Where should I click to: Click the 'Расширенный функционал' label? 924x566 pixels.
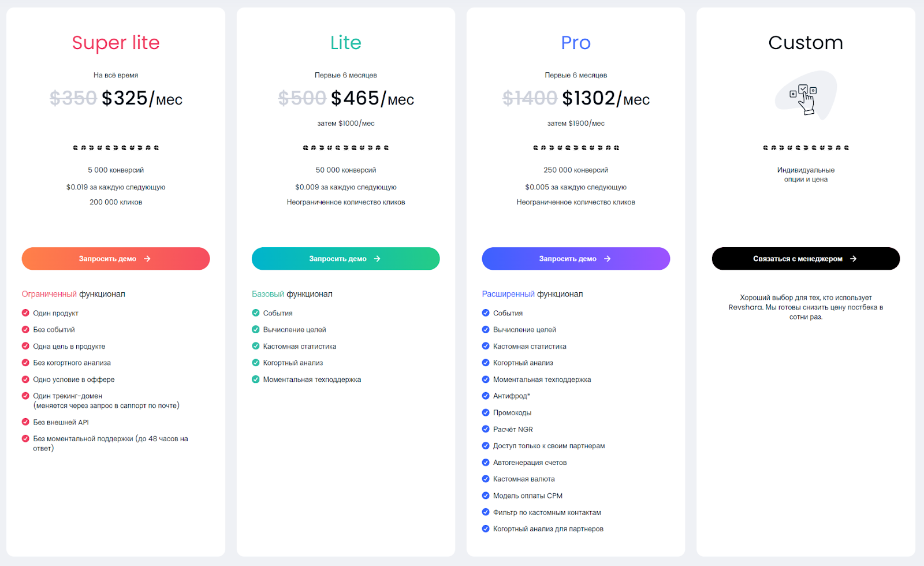[532, 294]
